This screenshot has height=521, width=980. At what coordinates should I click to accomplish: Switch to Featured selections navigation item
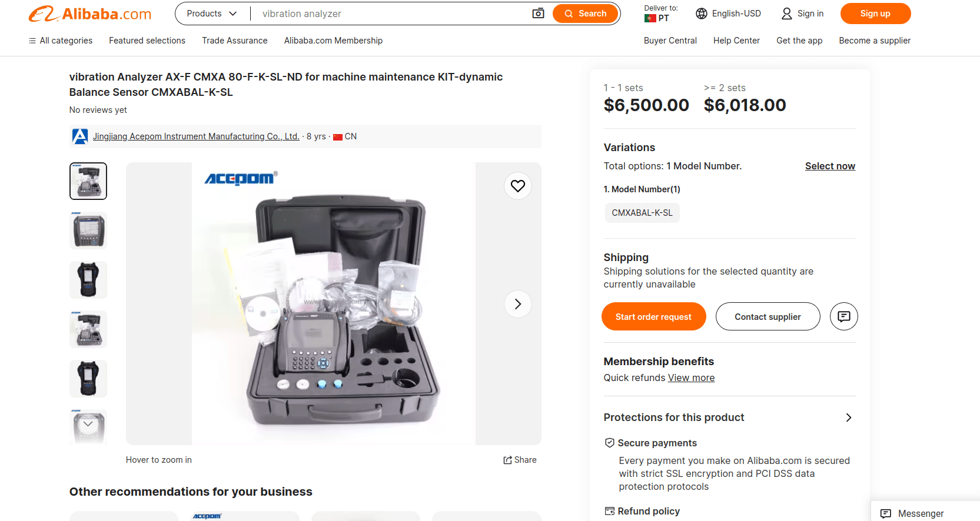click(x=147, y=41)
